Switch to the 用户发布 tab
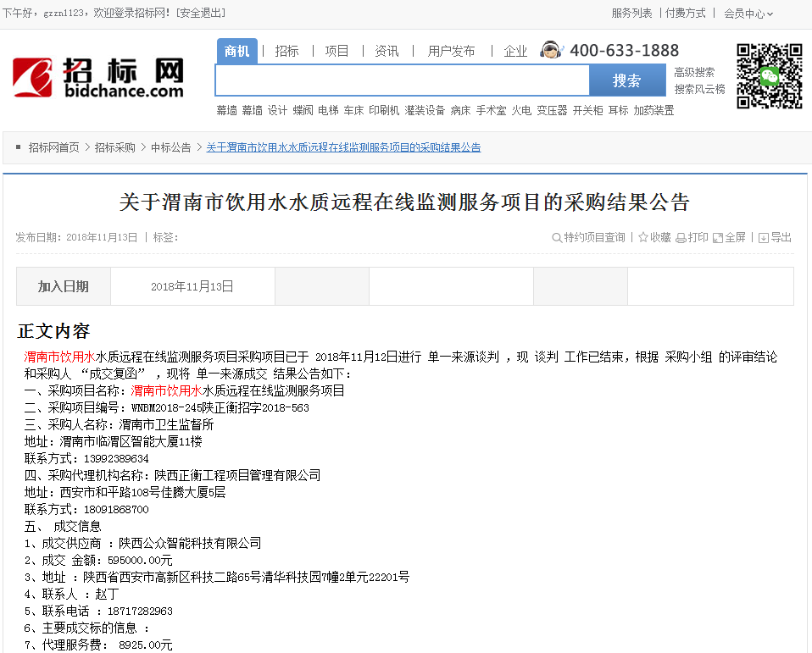This screenshot has height=653, width=812. click(451, 51)
